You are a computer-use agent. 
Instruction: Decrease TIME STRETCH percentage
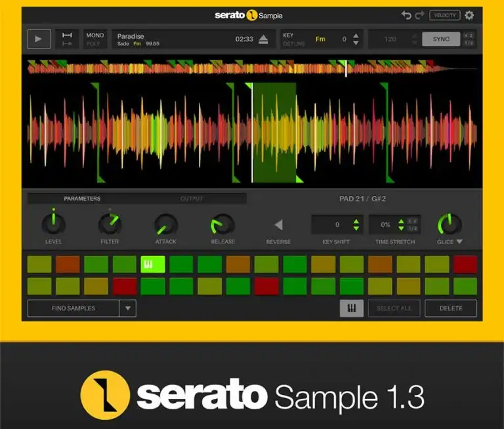(x=401, y=228)
